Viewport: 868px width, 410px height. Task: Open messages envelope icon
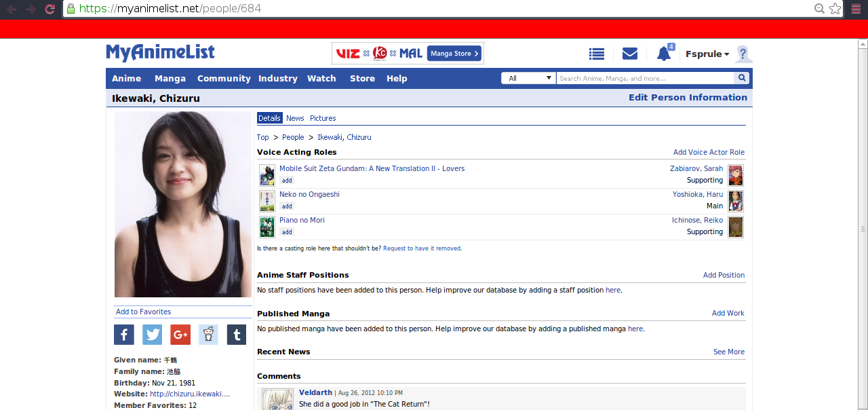click(x=630, y=54)
